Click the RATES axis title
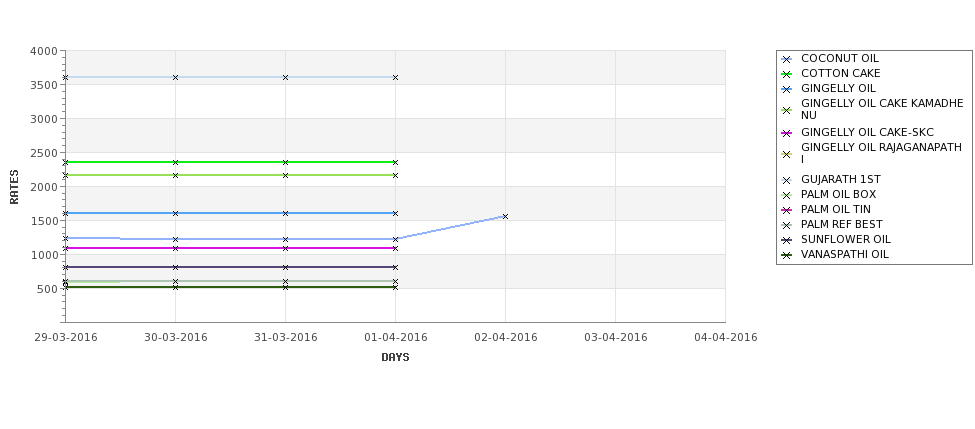 click(14, 187)
